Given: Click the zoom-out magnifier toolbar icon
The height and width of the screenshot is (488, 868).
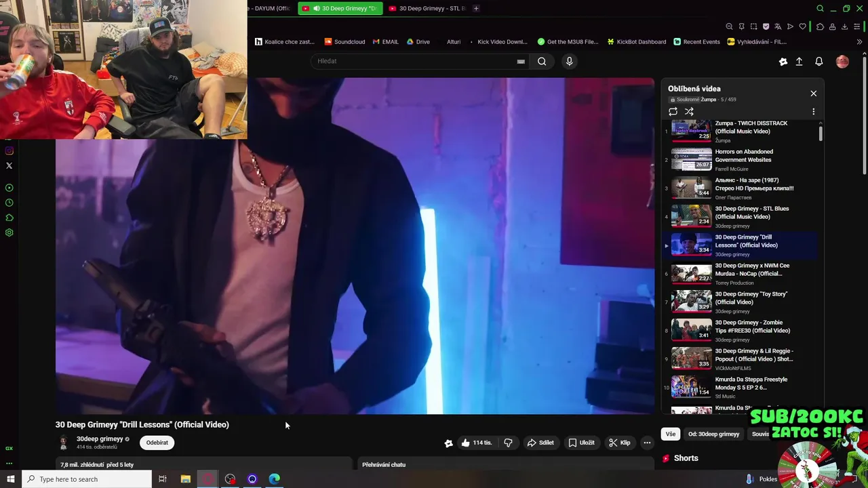Looking at the screenshot, I should [x=729, y=26].
